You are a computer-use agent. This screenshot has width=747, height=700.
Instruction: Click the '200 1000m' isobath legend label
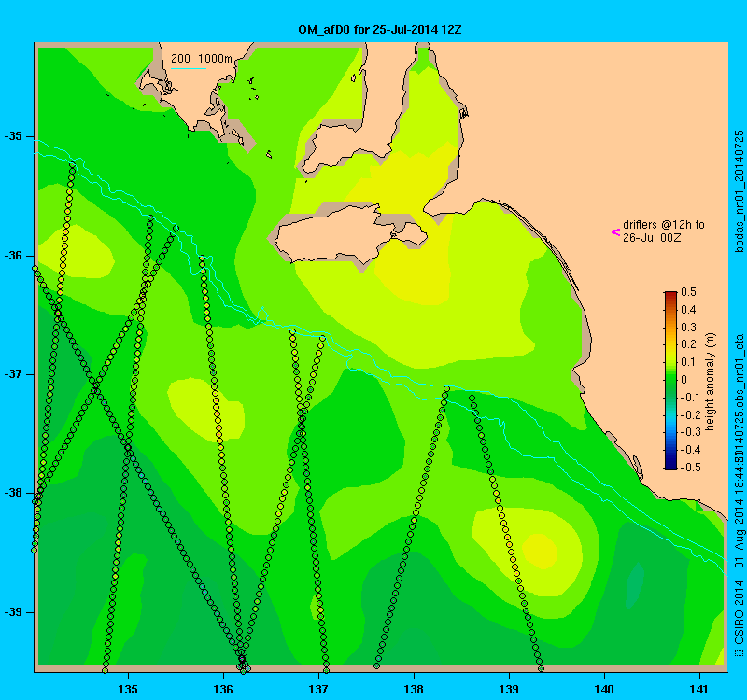(x=202, y=59)
